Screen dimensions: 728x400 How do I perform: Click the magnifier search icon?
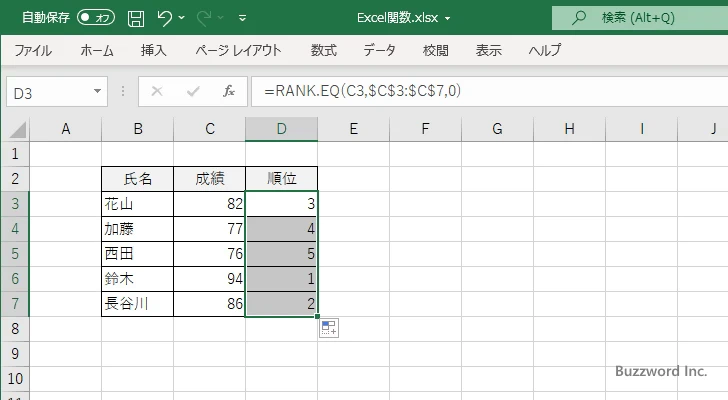click(578, 18)
